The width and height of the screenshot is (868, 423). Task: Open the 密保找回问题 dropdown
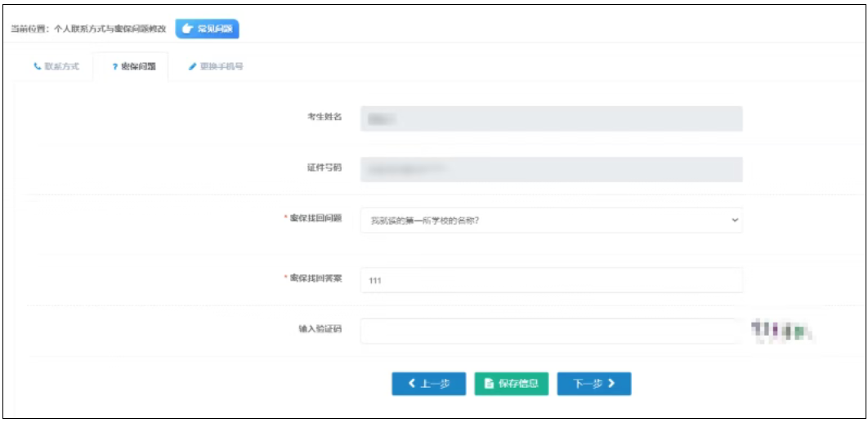tap(552, 220)
